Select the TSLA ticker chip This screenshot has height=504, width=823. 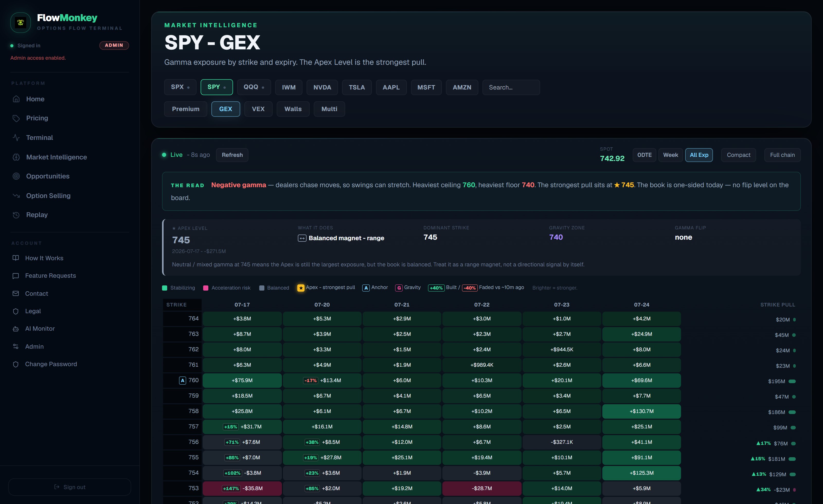357,87
